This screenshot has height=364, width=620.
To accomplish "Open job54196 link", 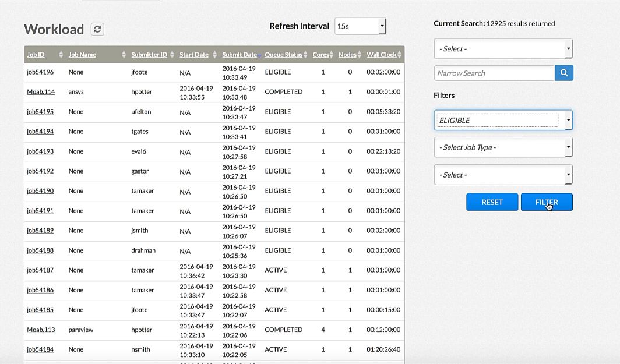I will (x=40, y=72).
